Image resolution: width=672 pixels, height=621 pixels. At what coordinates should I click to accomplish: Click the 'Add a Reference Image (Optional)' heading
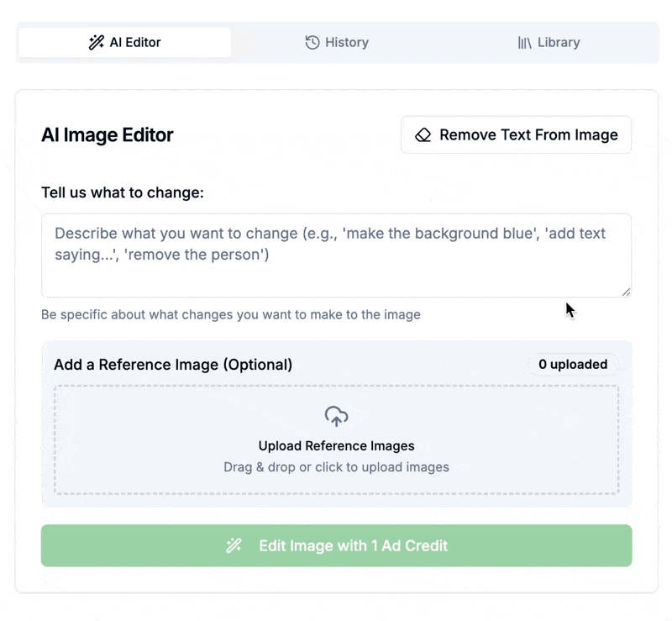173,365
